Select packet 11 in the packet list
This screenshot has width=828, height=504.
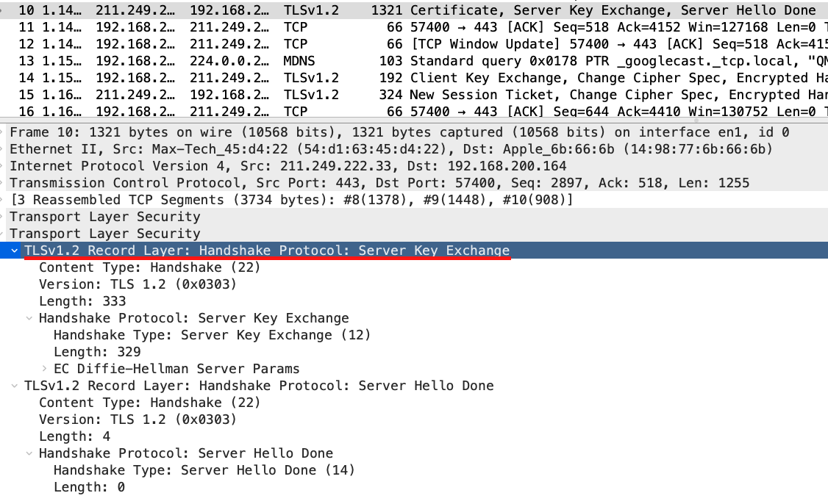294,26
